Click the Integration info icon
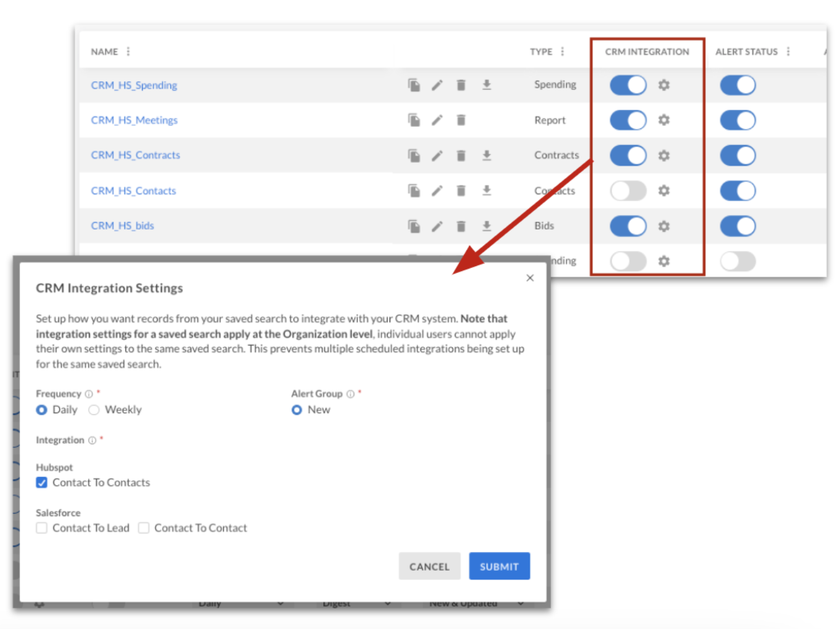Screen dimensions: 840x629 click(92, 440)
